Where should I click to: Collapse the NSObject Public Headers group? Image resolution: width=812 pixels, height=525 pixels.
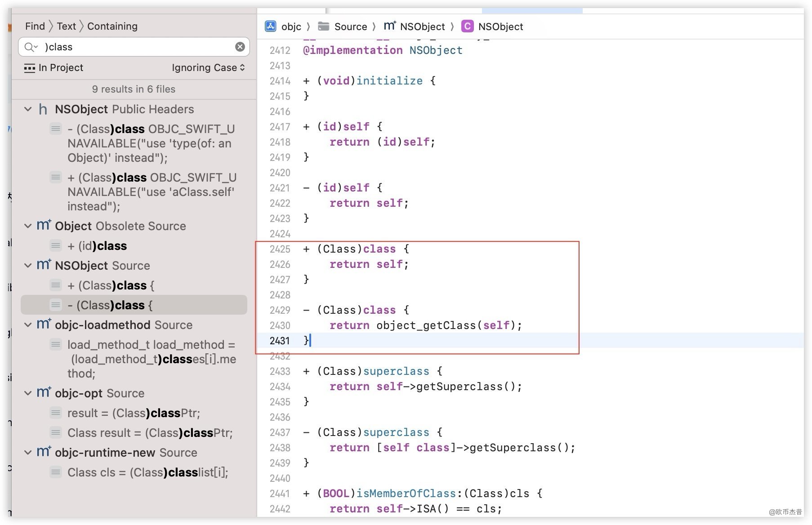pyautogui.click(x=28, y=109)
